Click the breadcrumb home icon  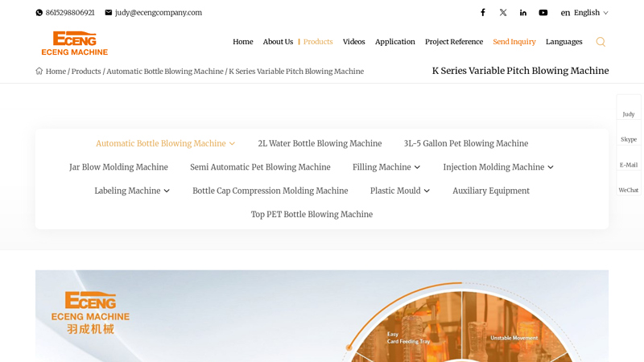(39, 71)
